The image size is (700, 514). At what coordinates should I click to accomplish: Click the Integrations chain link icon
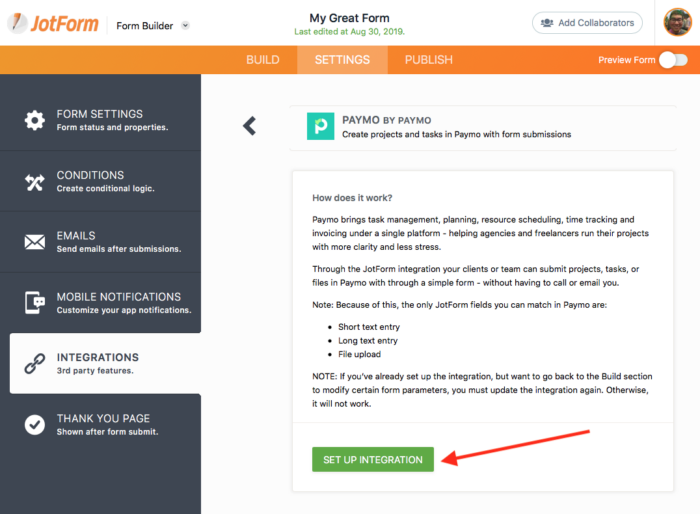35,364
